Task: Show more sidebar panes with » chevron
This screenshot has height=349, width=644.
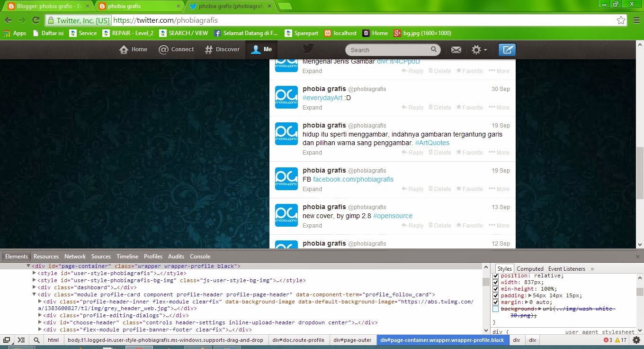Action: point(592,269)
